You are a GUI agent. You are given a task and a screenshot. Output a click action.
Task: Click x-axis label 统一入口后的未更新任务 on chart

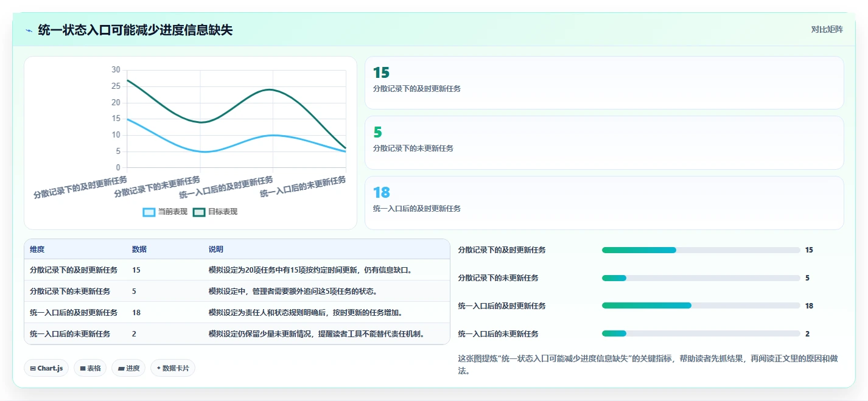coord(303,186)
